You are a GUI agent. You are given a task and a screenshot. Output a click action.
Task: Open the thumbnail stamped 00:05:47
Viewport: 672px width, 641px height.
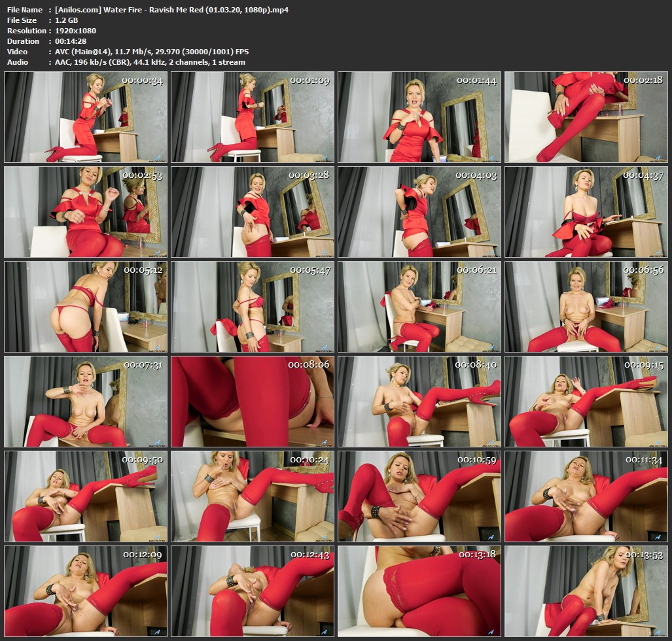[253, 307]
